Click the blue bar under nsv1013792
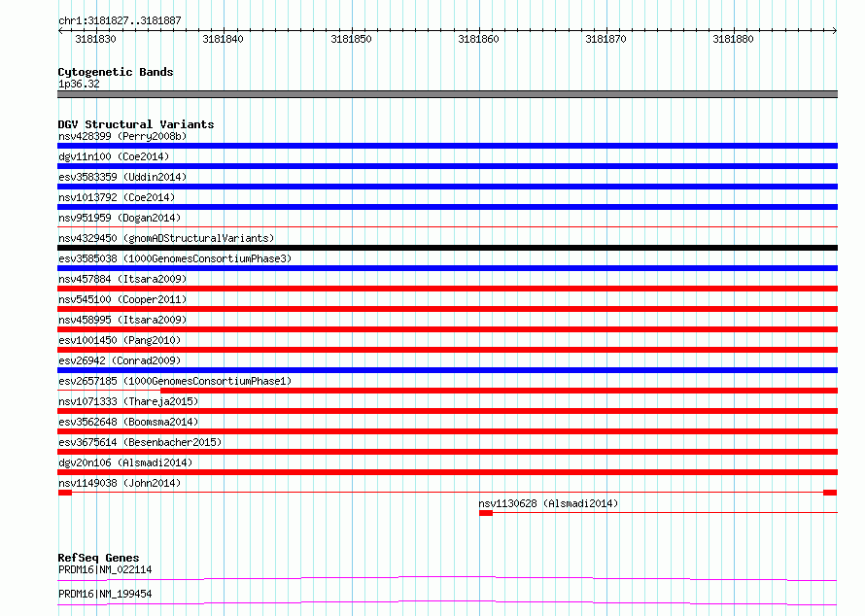 tap(447, 207)
